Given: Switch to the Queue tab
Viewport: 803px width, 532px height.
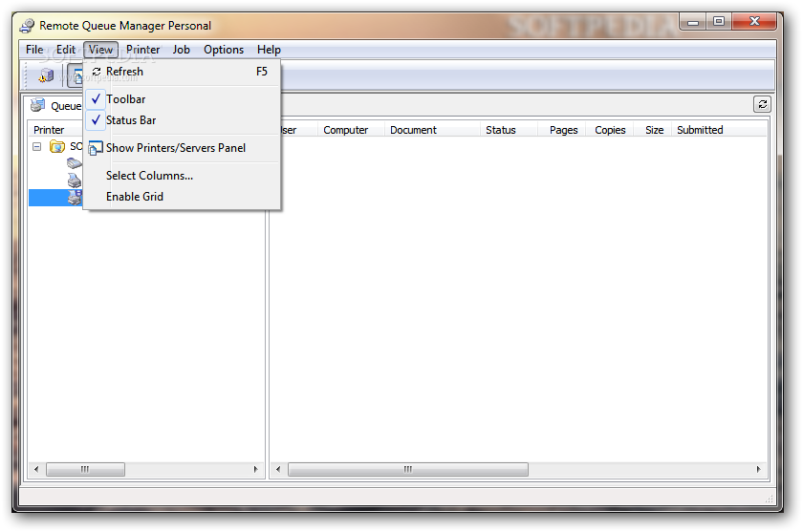Looking at the screenshot, I should 55,105.
